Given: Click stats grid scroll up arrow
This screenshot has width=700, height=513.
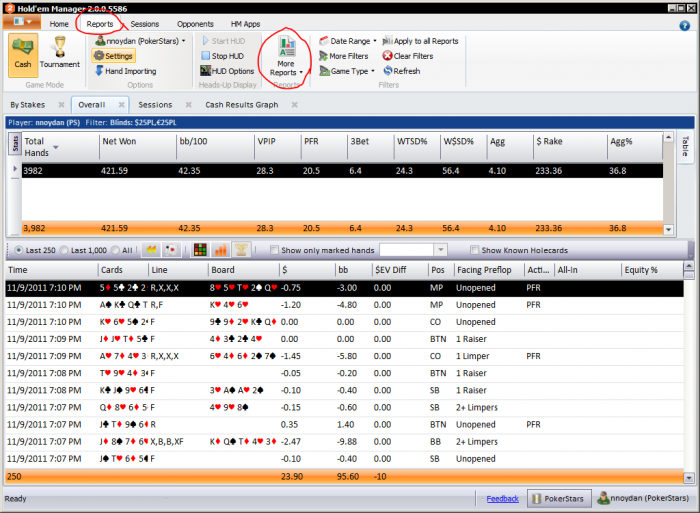Looking at the screenshot, I should (668, 137).
